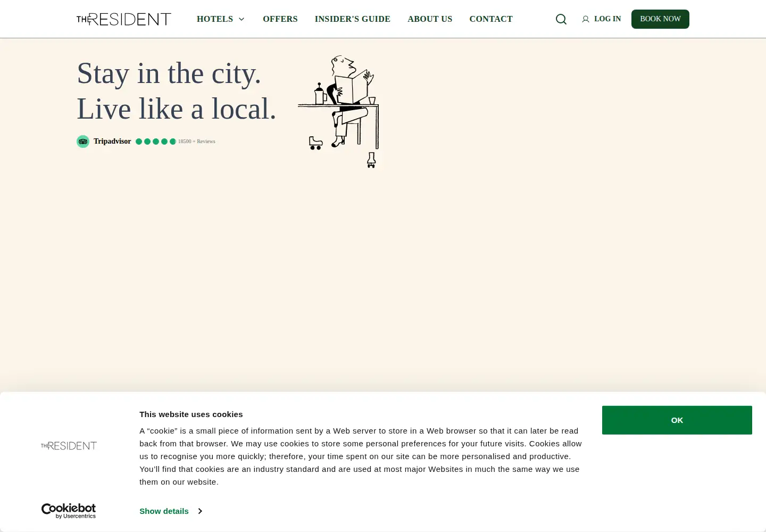Click the user profile icon beside Log In
The width and height of the screenshot is (766, 532).
pos(586,19)
